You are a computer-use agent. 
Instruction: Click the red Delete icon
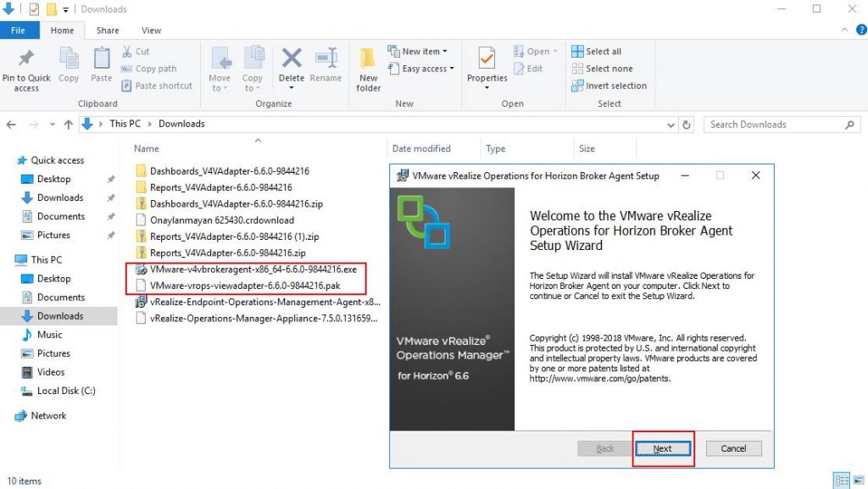[292, 58]
